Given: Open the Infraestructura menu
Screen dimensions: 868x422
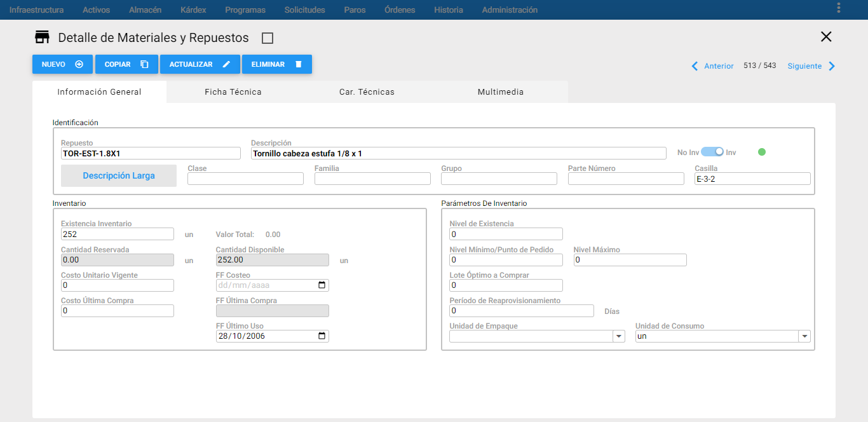Looking at the screenshot, I should tap(37, 10).
